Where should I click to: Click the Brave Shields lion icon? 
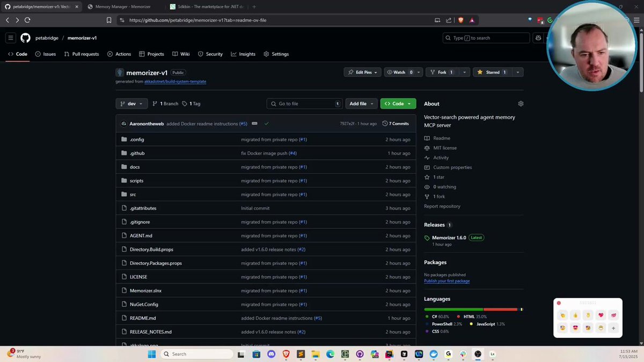(x=460, y=20)
